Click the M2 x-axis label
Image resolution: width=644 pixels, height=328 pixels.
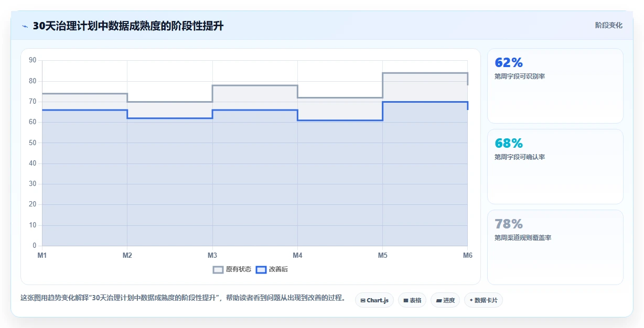127,255
